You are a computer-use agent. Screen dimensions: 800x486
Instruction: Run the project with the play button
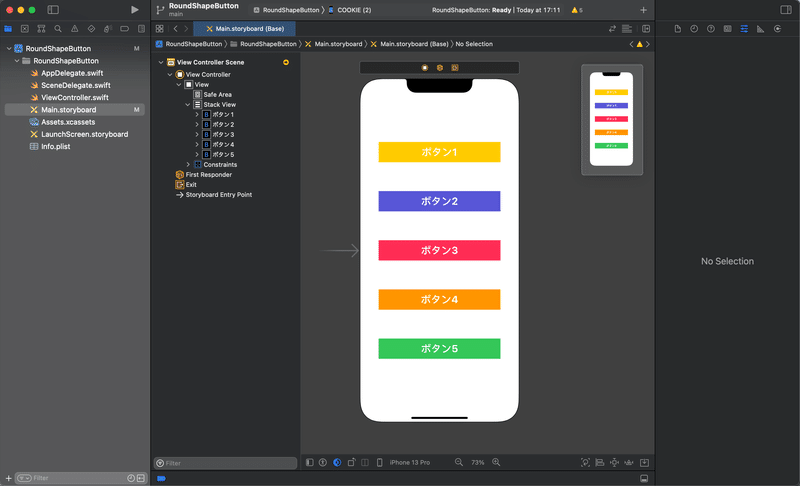[x=135, y=10]
